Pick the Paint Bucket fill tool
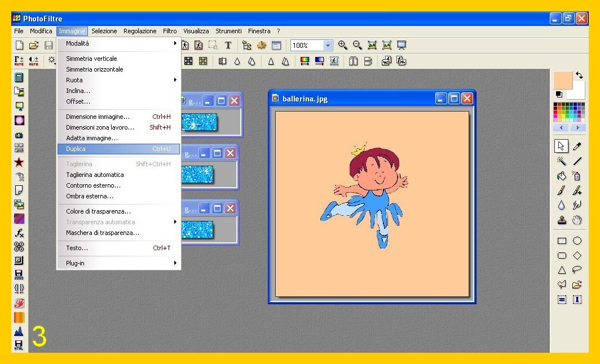The height and width of the screenshot is (364, 600). (561, 176)
